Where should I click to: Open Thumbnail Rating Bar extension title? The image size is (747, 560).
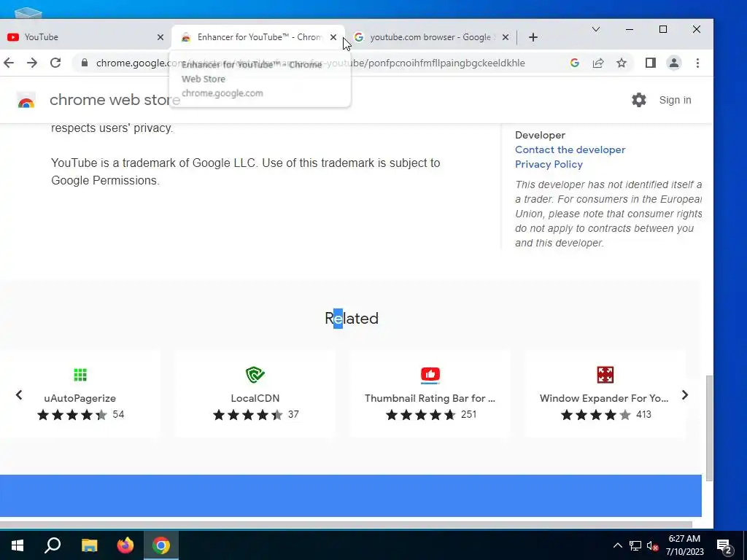pos(430,398)
